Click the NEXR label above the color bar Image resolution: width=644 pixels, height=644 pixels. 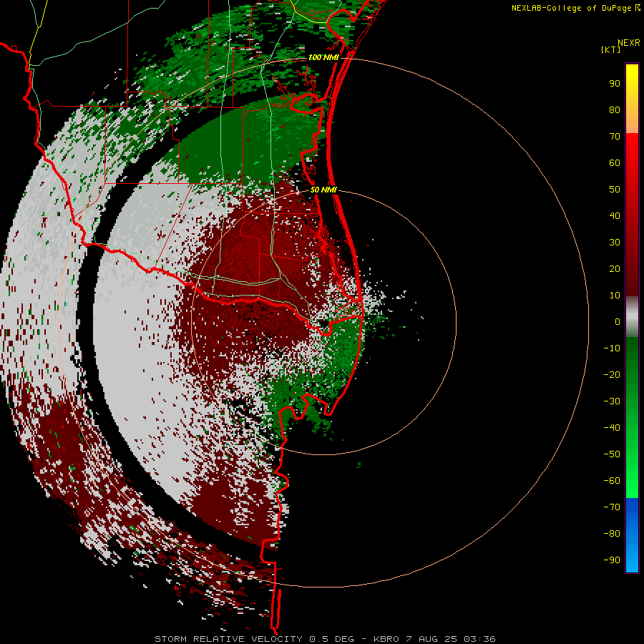(628, 43)
